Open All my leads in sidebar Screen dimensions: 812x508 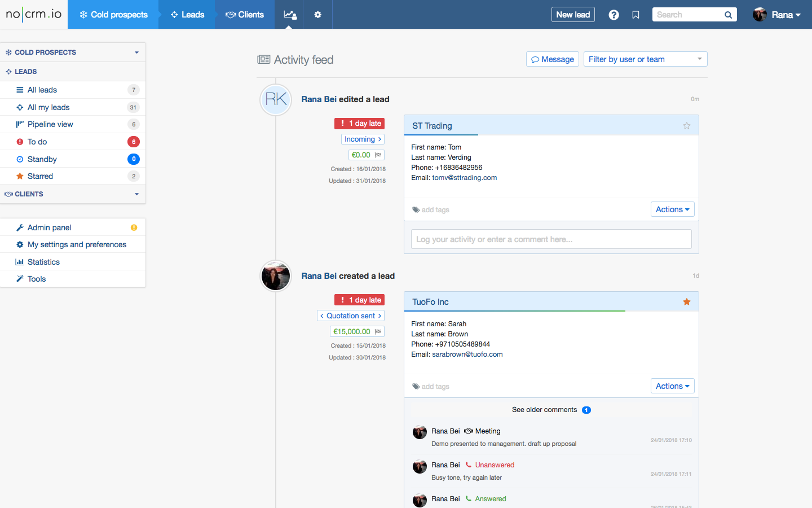coord(73,107)
